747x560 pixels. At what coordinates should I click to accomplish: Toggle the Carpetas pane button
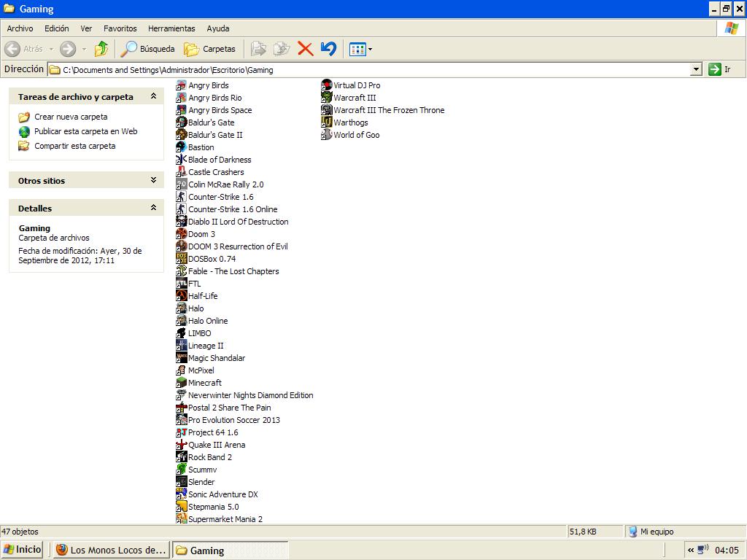(209, 49)
